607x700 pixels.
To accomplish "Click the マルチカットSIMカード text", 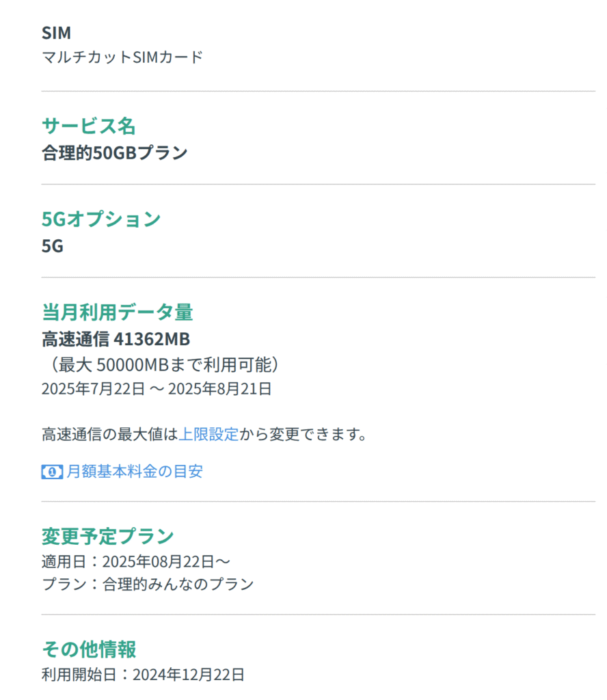I will 122,57.
